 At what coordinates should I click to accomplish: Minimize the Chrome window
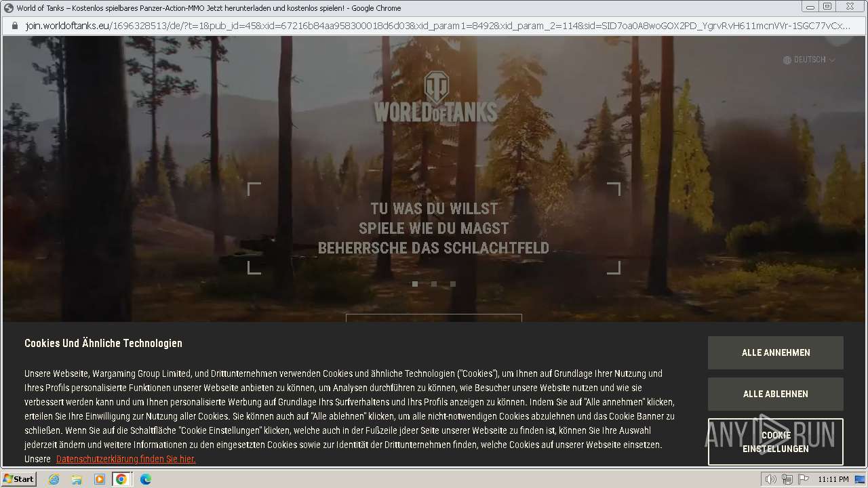point(810,7)
